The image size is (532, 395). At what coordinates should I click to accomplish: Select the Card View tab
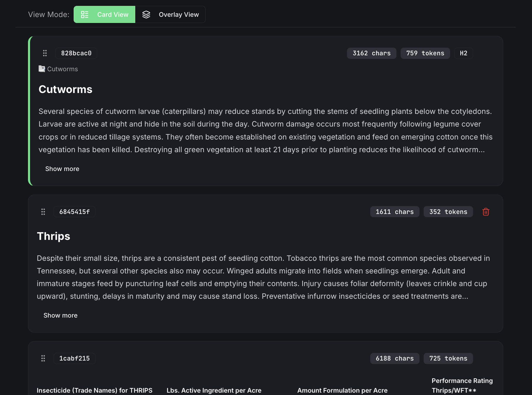104,14
